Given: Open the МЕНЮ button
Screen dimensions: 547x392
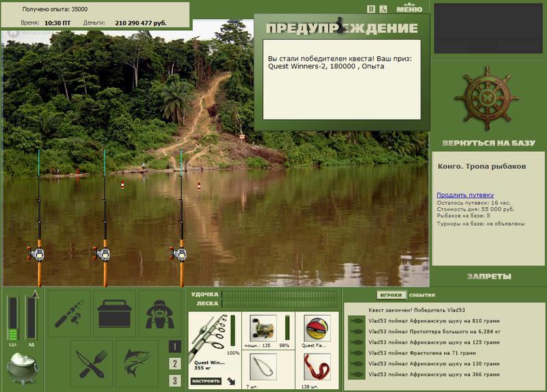Looking at the screenshot, I should (409, 8).
